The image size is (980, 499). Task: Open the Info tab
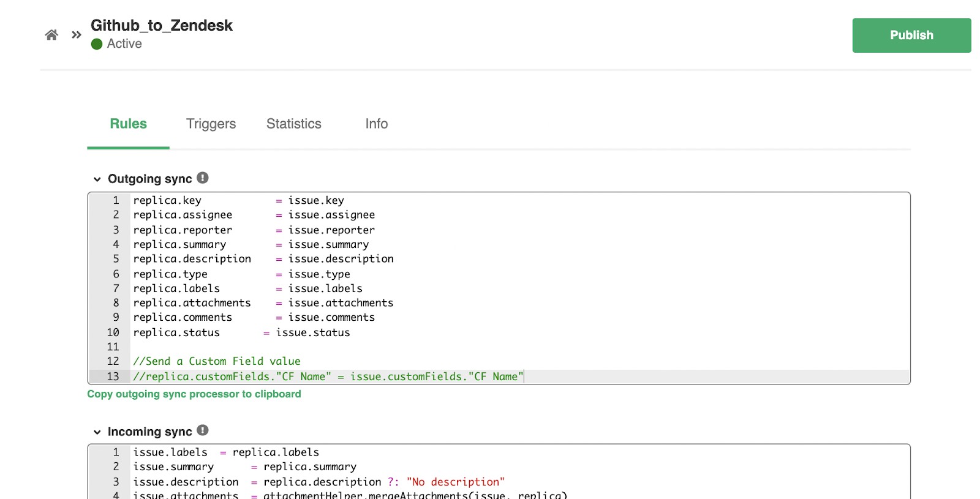pos(377,124)
